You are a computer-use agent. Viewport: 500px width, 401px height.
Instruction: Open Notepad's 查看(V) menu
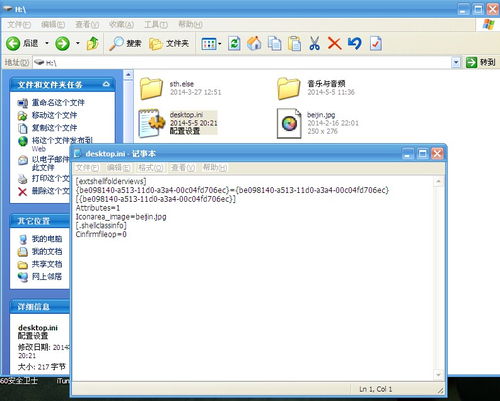(x=183, y=168)
